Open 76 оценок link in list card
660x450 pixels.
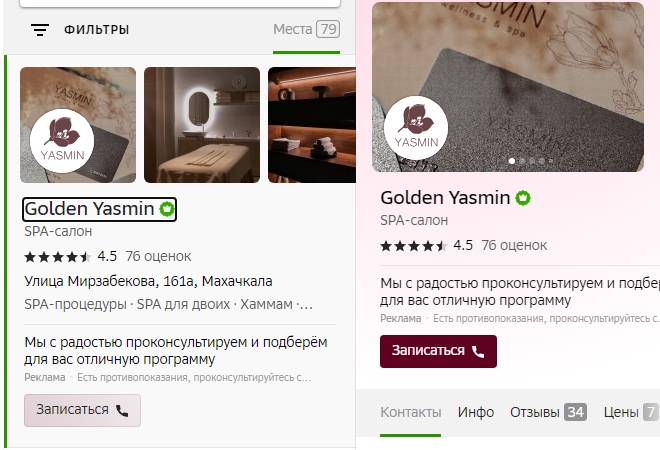158,256
